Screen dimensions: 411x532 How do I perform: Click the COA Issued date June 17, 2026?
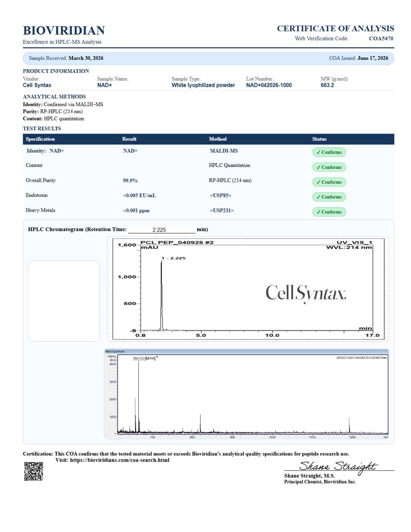pos(373,58)
